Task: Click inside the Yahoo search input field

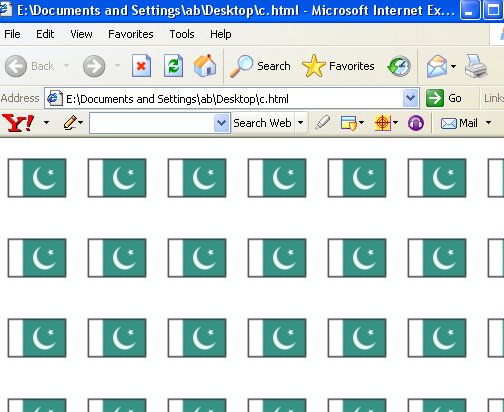Action: tap(152, 123)
